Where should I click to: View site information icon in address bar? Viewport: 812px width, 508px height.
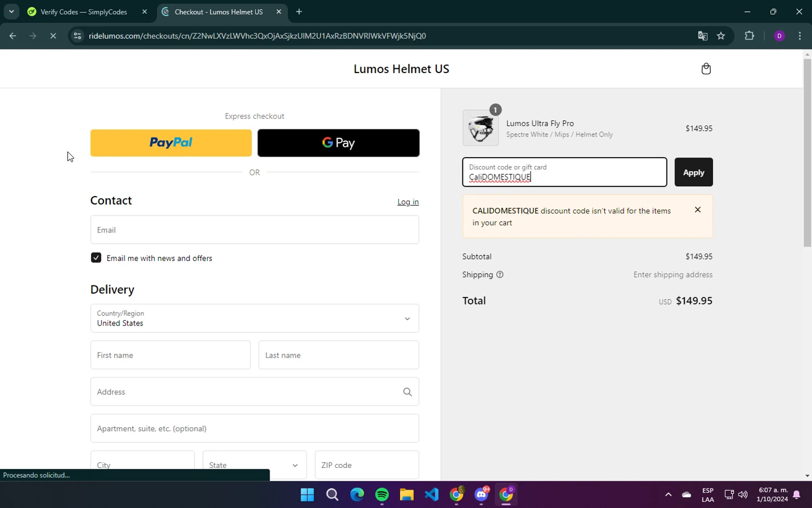pos(77,36)
